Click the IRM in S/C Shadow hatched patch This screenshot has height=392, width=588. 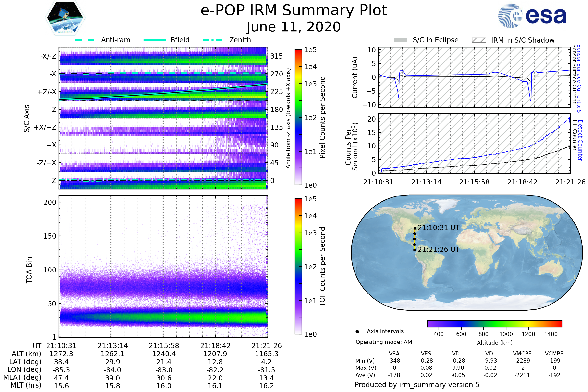479,40
